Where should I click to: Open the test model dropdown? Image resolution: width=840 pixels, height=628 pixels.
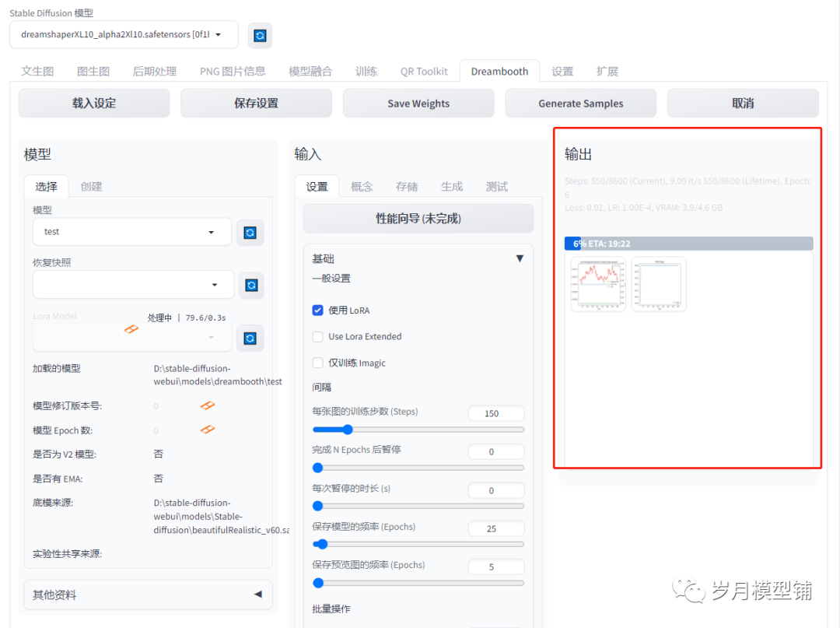click(x=131, y=231)
